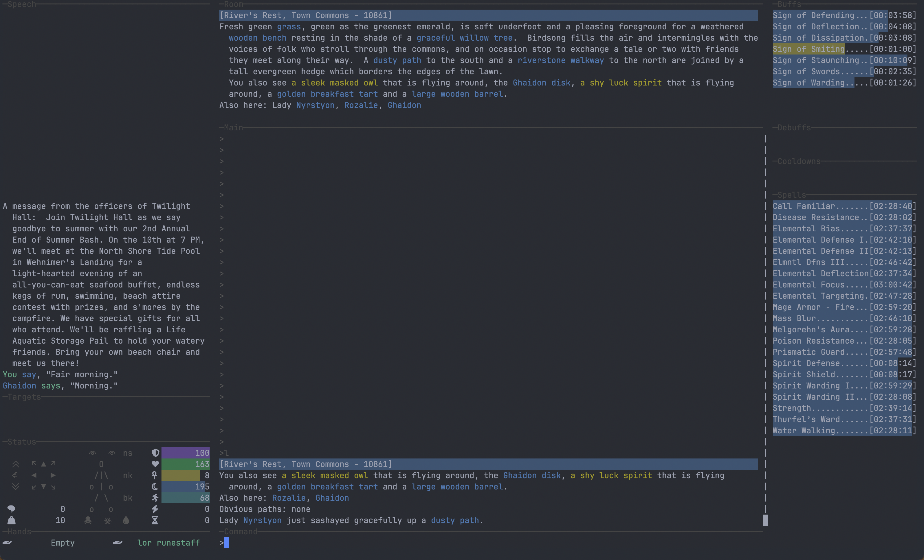Viewport: 924px width, 560px height.
Task: Click the right hand icon beside lor runestaff
Action: (118, 543)
